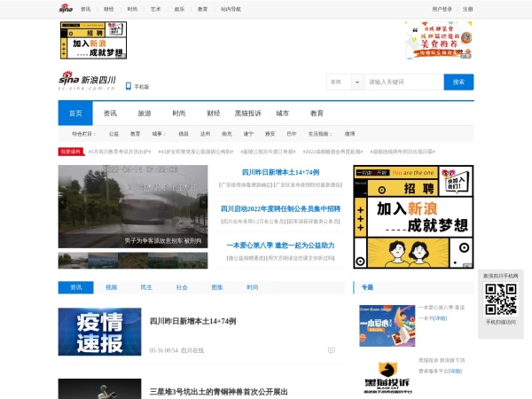The height and width of the screenshot is (399, 532).
Task: Click the next arrow on the photo slideshow
Action: pos(203,202)
